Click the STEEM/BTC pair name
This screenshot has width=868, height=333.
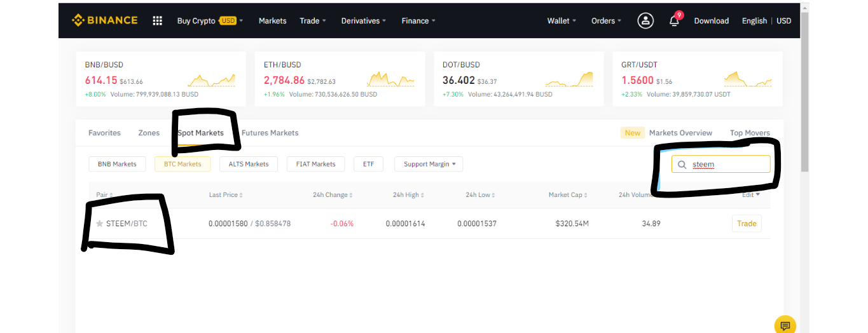click(x=127, y=224)
